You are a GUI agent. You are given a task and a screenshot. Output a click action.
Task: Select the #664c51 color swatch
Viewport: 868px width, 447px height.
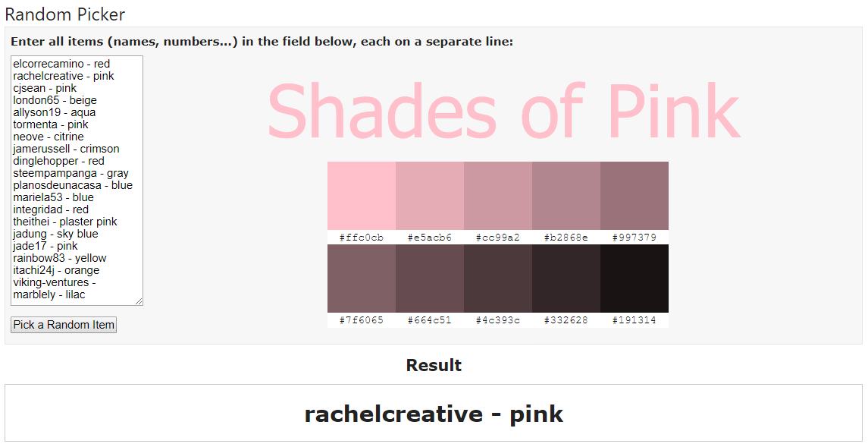pos(430,279)
